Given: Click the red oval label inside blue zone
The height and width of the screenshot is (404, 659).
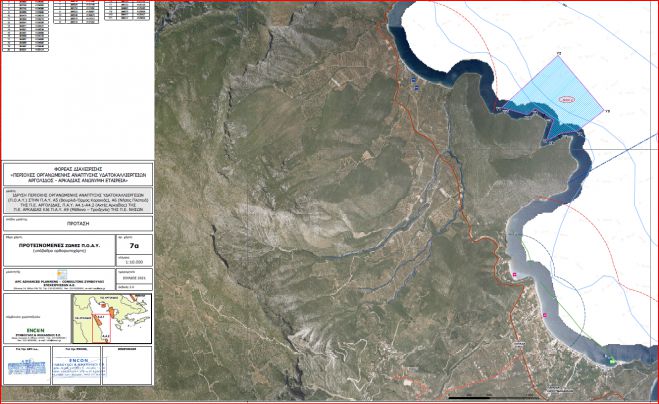Looking at the screenshot, I should pos(565,99).
